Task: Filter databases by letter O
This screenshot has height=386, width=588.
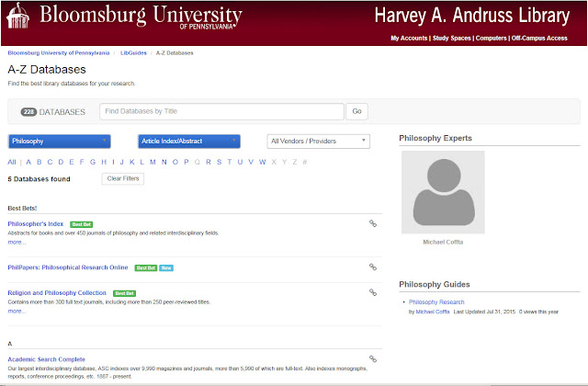Action: 175,162
